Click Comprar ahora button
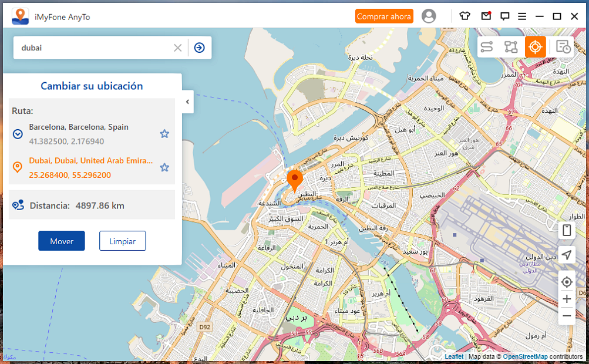 (x=384, y=16)
